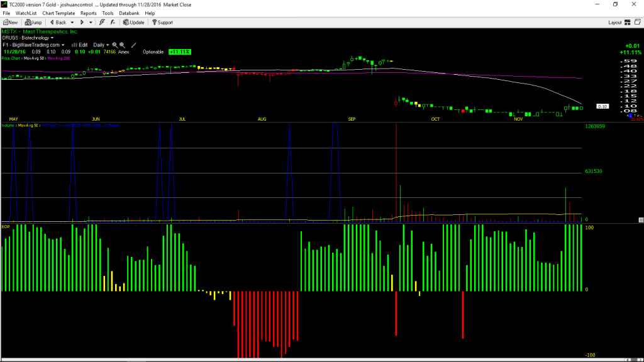Click the Volume indicator legend label
This screenshot has width=644, height=362.
(x=8, y=125)
